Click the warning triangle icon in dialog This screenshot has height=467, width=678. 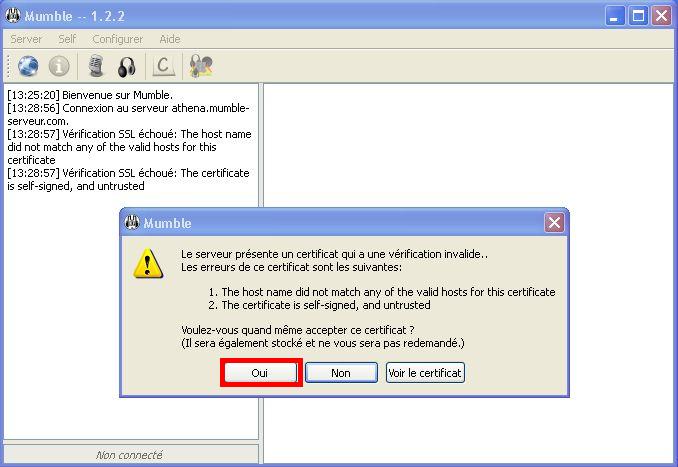click(148, 263)
